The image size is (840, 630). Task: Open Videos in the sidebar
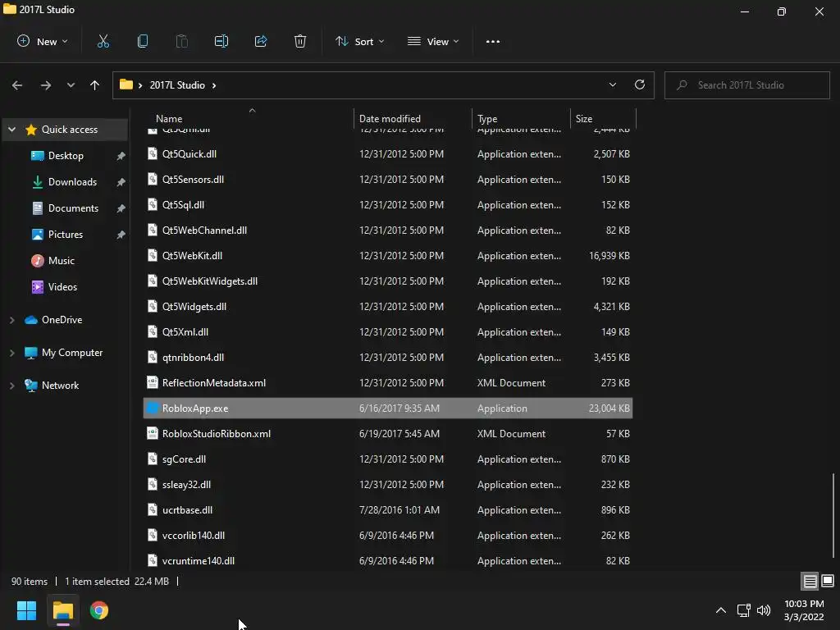pos(62,286)
